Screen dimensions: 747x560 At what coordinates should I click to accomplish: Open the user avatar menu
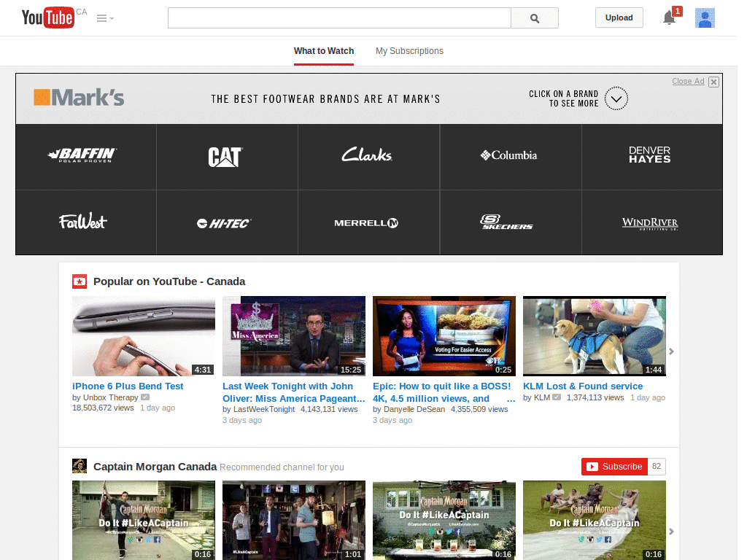pos(705,18)
